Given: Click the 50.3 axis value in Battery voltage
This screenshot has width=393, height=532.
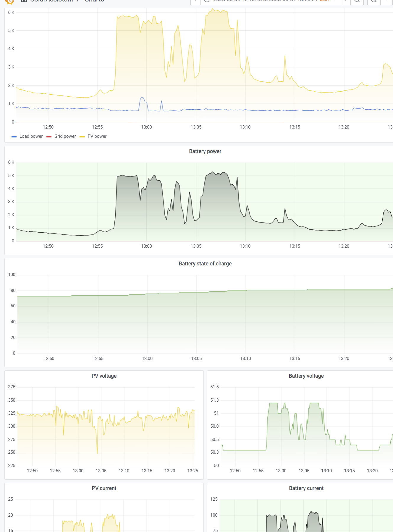Looking at the screenshot, I should pos(214,452).
